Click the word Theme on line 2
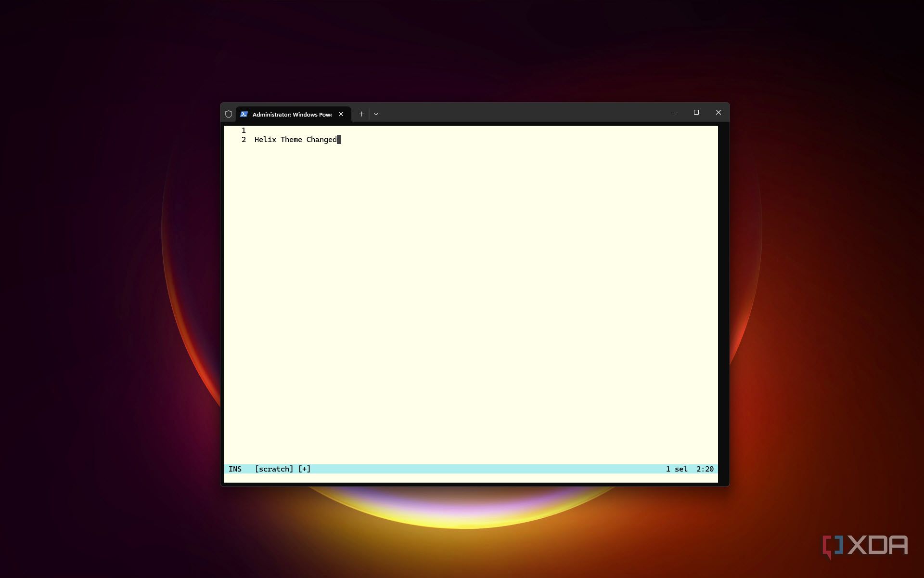Image resolution: width=924 pixels, height=578 pixels. pos(291,140)
